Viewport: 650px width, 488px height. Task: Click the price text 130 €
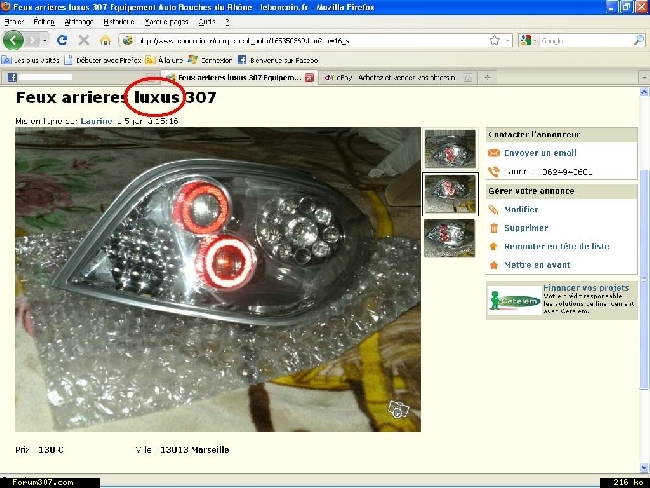51,449
